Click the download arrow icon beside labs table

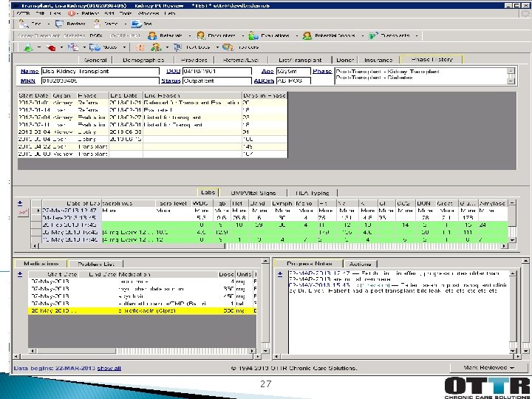point(21,202)
